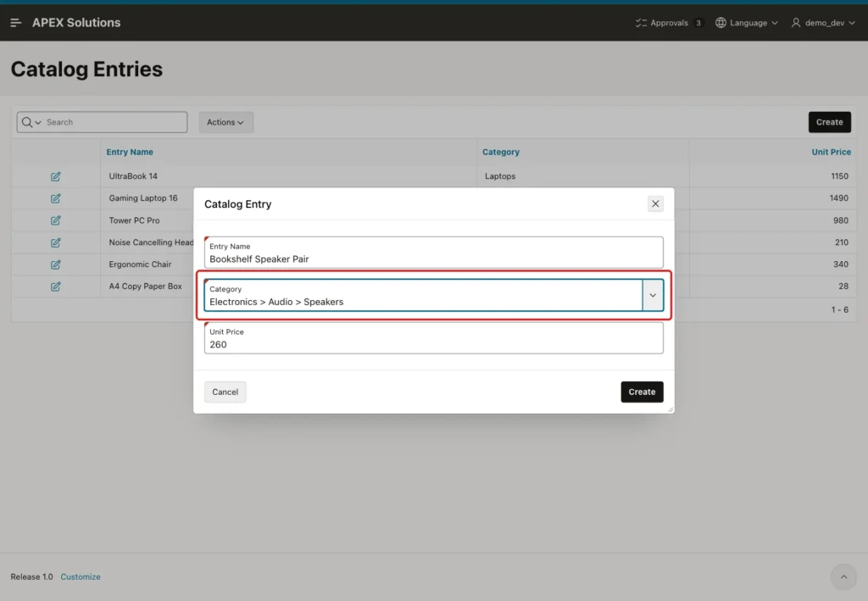Click Create in the dialog
868x601 pixels.
pos(642,392)
